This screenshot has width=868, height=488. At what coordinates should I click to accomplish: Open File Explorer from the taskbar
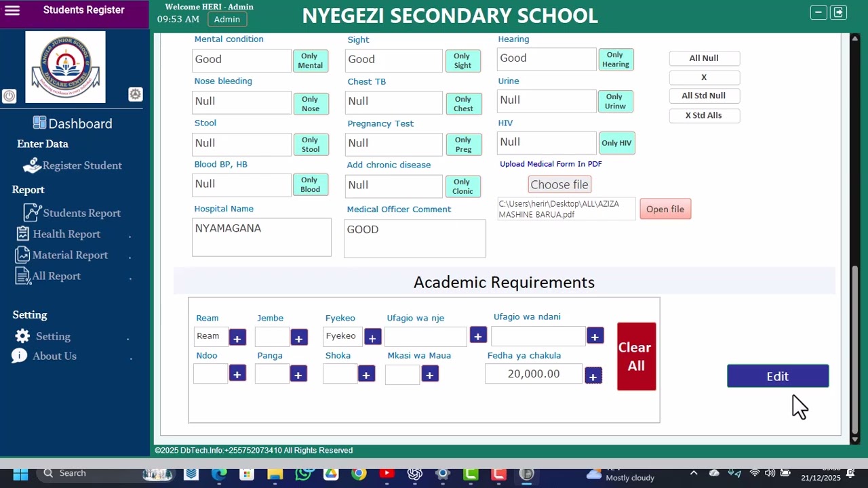275,474
